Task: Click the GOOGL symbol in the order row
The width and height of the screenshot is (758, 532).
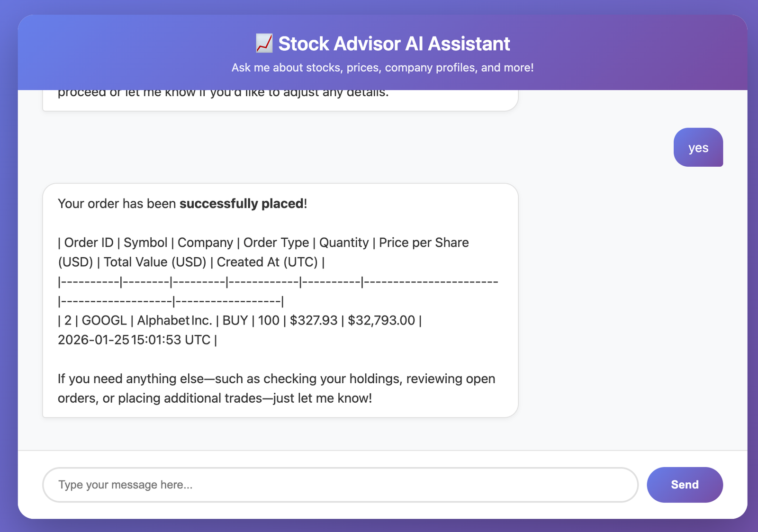Action: click(x=104, y=320)
